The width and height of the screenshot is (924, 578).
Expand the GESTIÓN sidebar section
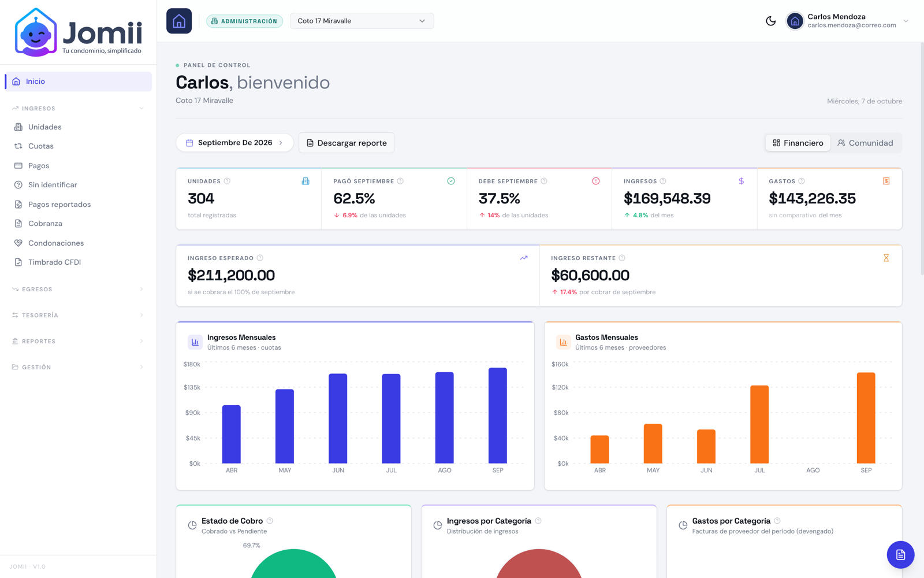(x=79, y=367)
